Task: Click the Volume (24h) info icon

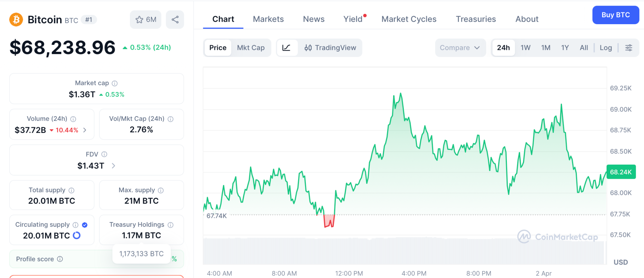Action: (73, 119)
